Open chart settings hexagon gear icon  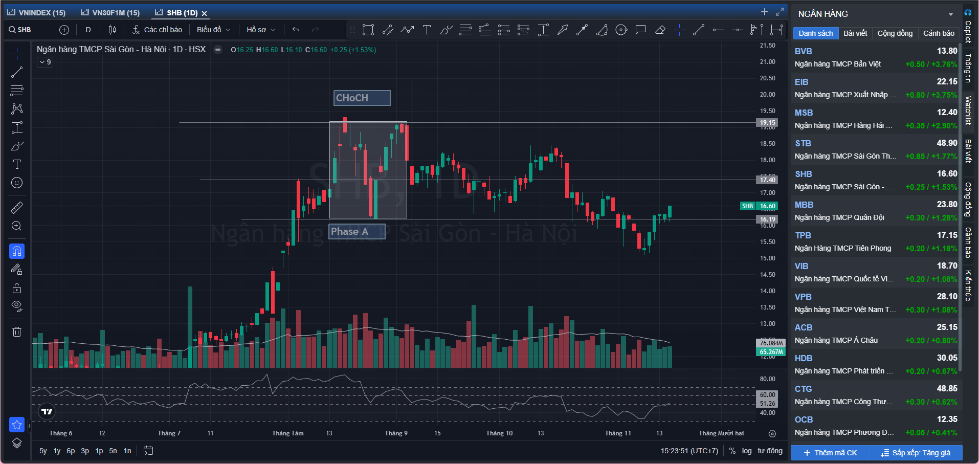(x=772, y=433)
